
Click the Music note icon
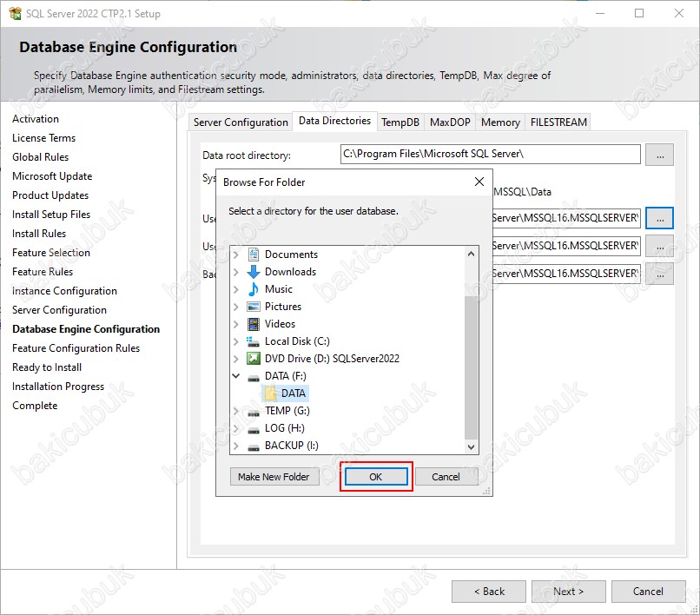tap(253, 289)
